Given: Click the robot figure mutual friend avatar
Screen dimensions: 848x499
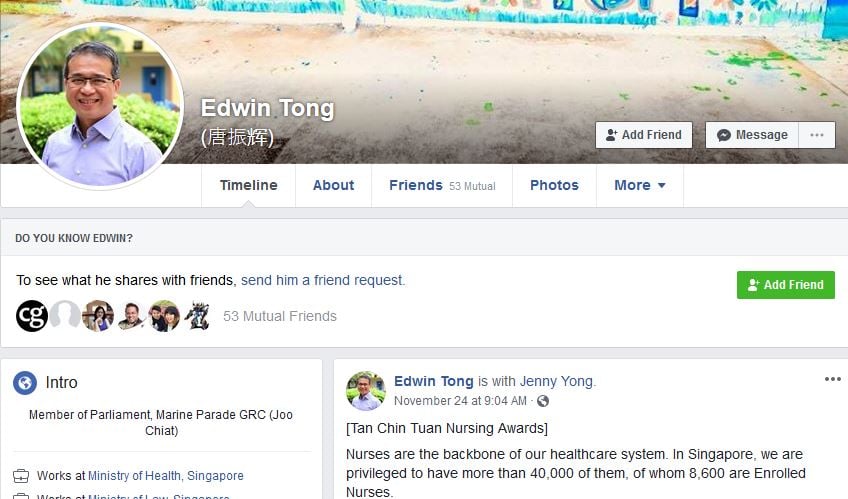Looking at the screenshot, I should pos(197,316).
